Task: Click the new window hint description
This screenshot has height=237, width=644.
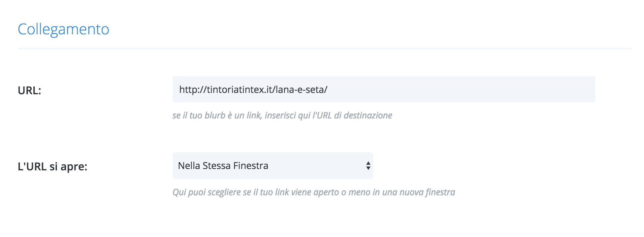Action: pos(314,192)
